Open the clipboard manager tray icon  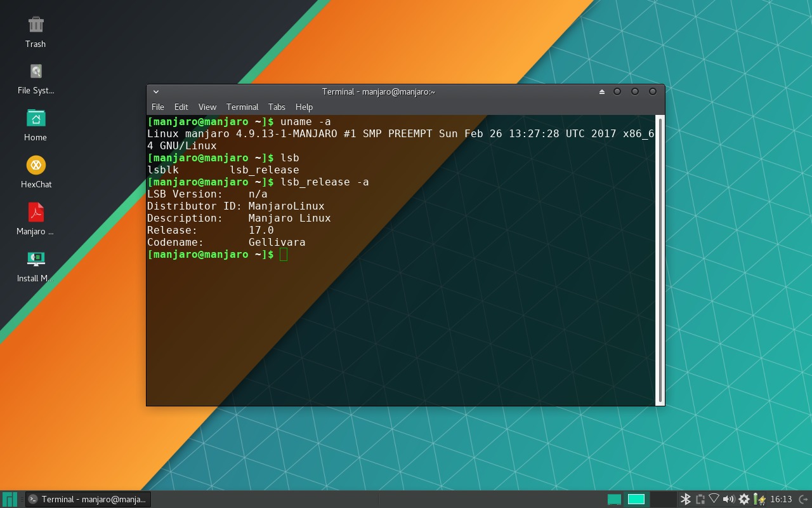click(700, 499)
